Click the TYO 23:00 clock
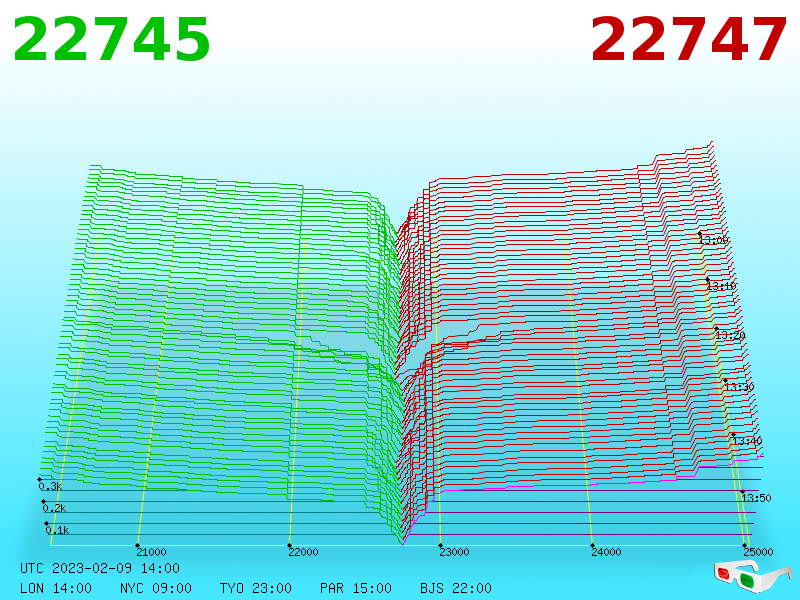800x600 pixels. [x=256, y=588]
